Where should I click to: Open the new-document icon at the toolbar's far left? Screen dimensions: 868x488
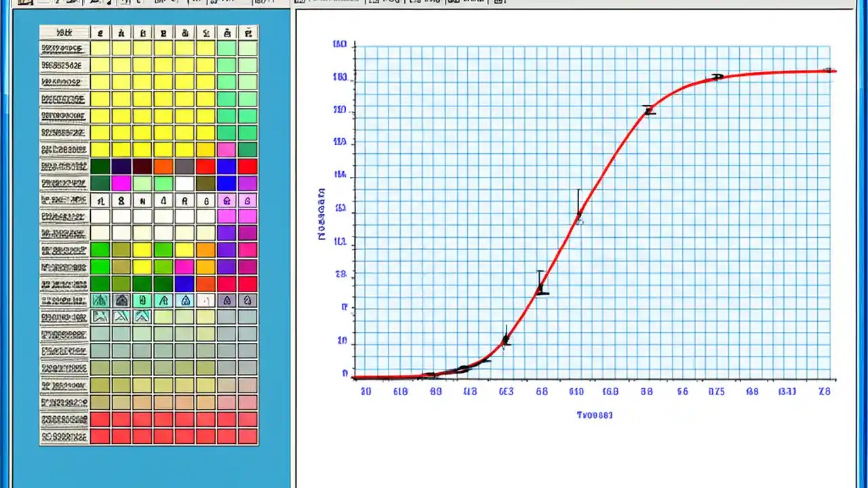tap(25, 2)
